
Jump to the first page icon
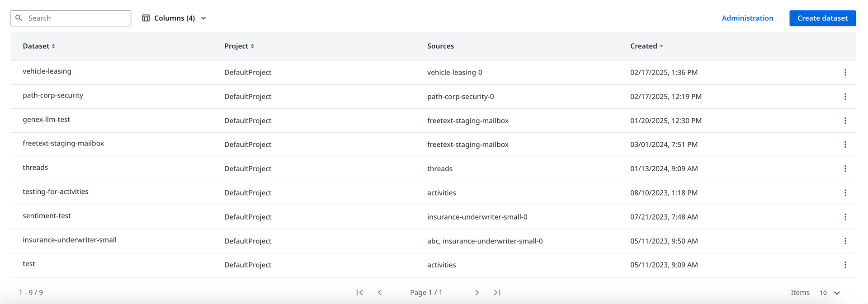click(360, 293)
